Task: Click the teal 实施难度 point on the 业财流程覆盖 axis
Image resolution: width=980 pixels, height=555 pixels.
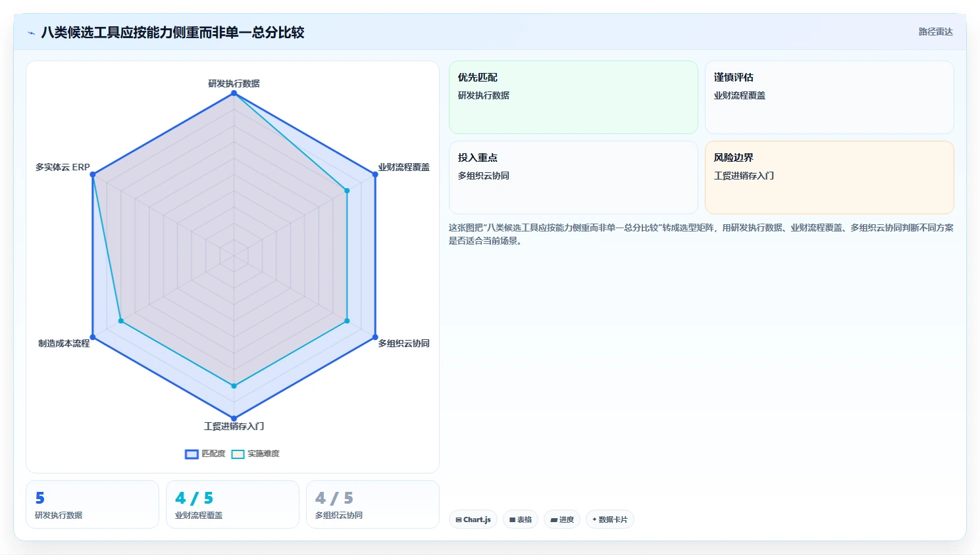Action: click(347, 191)
